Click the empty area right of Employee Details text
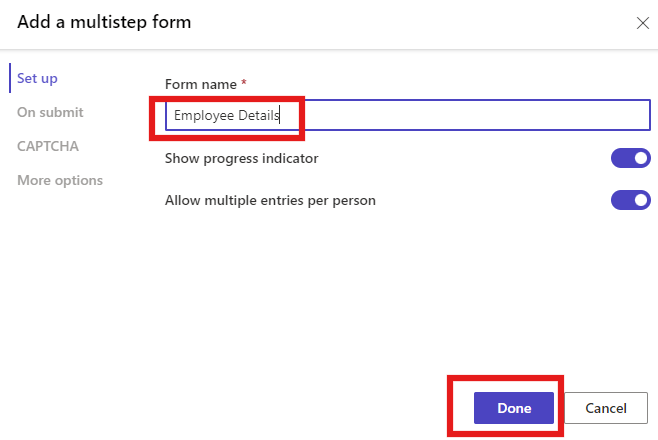 click(x=470, y=115)
